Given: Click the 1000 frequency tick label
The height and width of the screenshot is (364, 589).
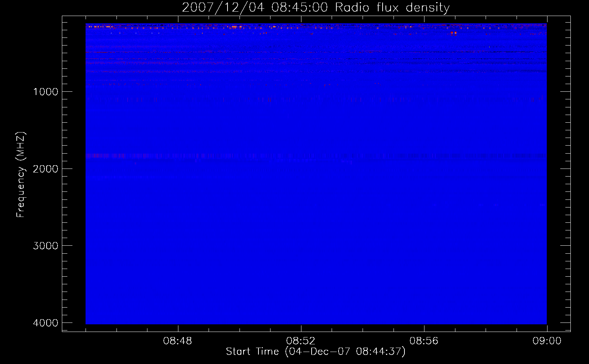Looking at the screenshot, I should 46,92.
